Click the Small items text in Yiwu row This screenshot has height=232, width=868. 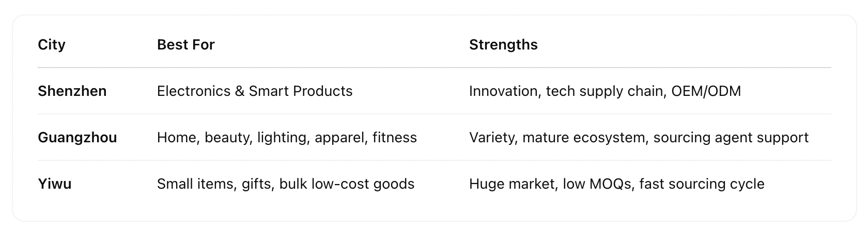click(197, 184)
